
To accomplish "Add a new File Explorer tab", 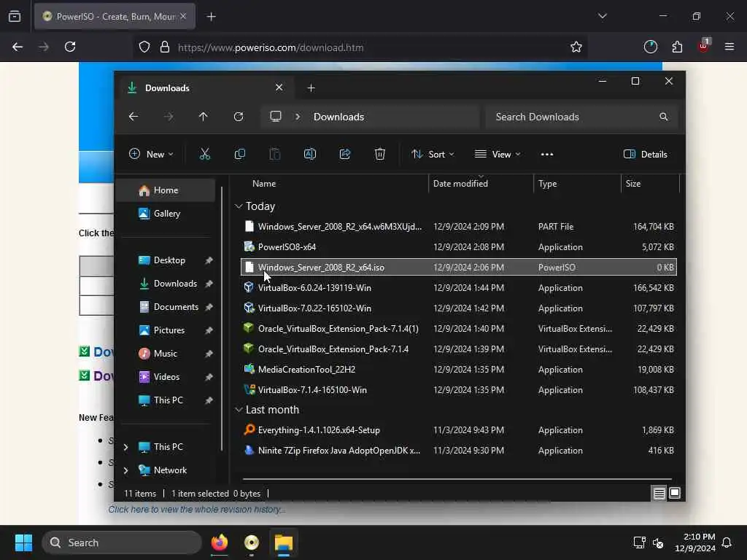I will coord(311,88).
